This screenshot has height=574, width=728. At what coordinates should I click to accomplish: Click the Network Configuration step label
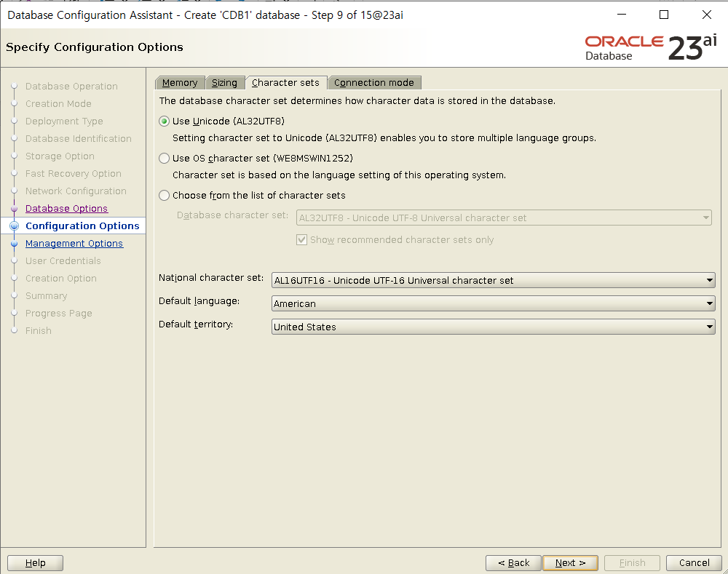[x=76, y=191]
